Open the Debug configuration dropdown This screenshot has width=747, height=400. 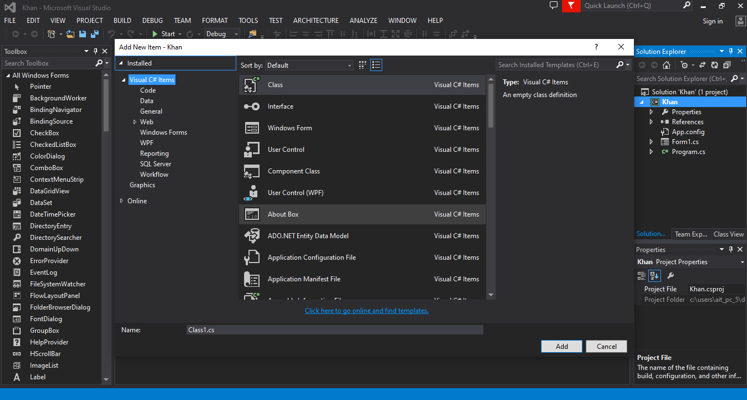pos(222,34)
